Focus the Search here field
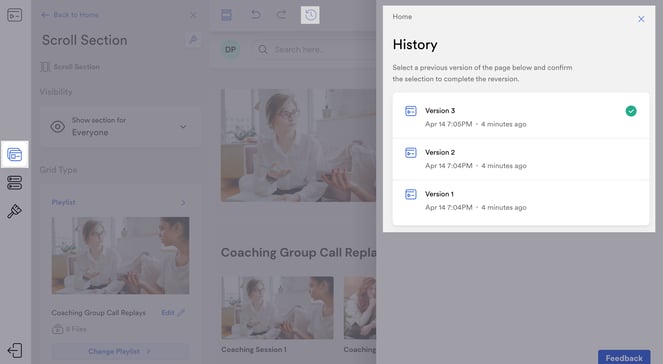663x364 pixels. pos(315,49)
